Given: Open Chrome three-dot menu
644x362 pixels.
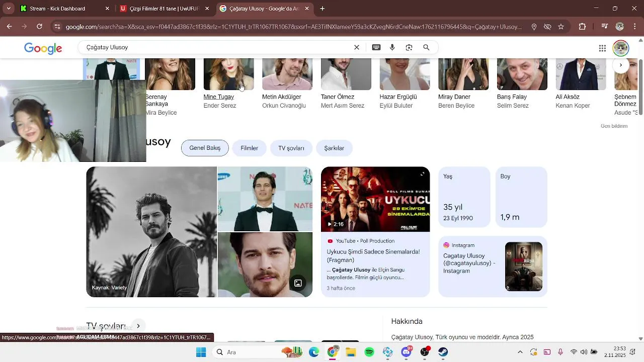Looking at the screenshot, I should pos(634,27).
